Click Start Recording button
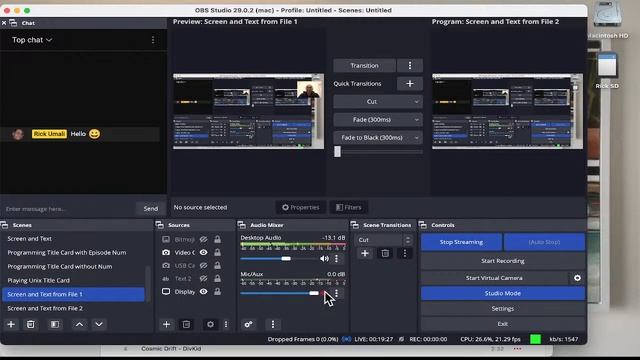This screenshot has height=360, width=640. pos(503,261)
